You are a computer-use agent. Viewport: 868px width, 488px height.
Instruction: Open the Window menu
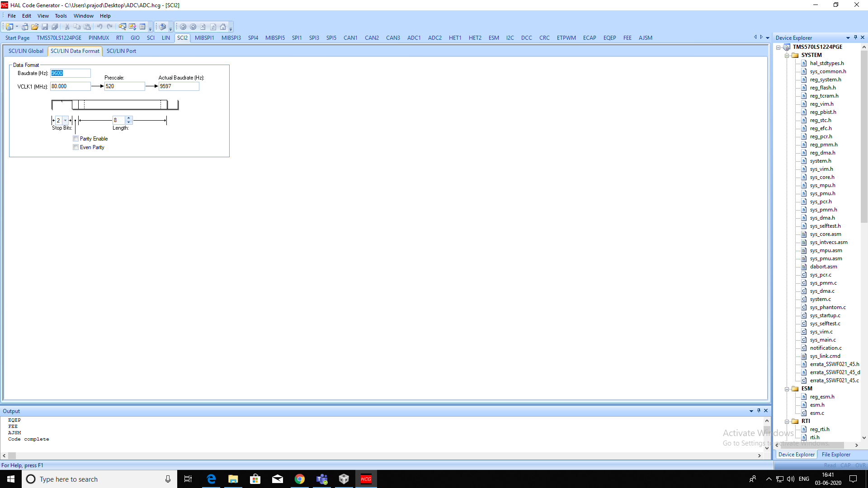(x=84, y=16)
